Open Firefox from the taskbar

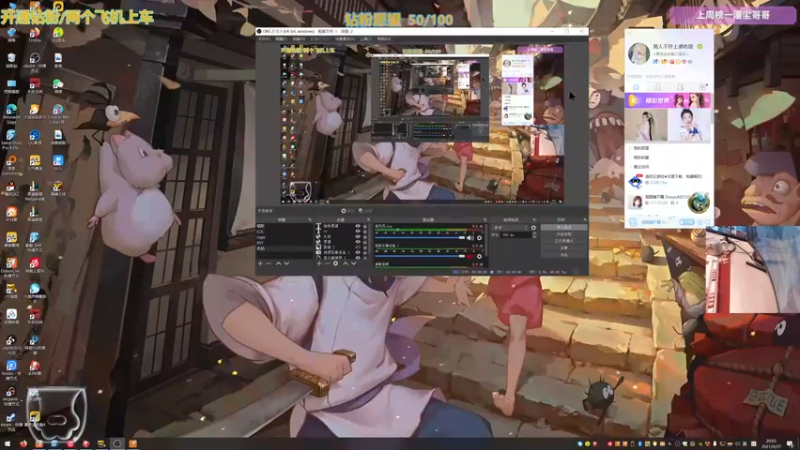tap(23, 444)
